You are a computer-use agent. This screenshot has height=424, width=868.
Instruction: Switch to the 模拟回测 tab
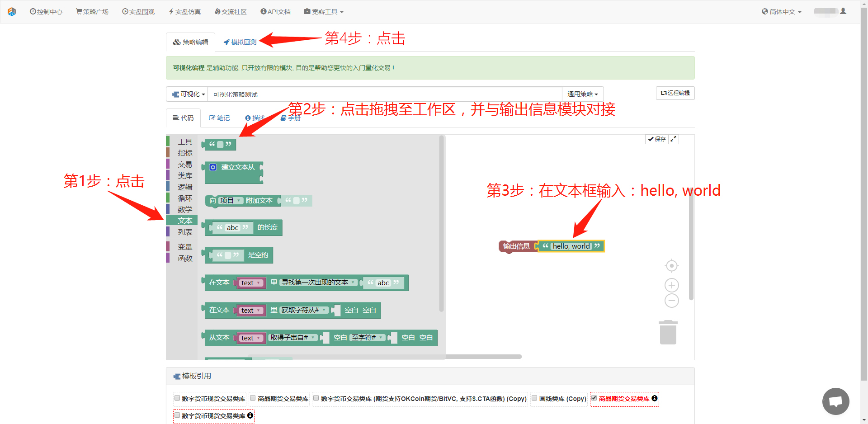click(241, 42)
